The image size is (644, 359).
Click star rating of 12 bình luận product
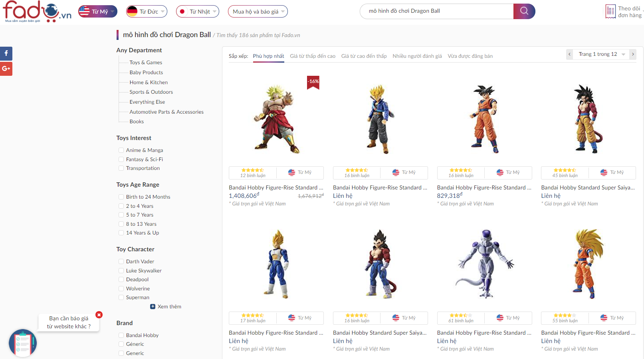[x=252, y=170]
